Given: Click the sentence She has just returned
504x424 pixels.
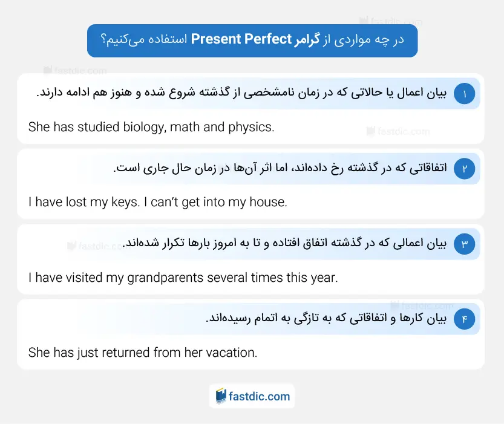Looking at the screenshot, I should click(x=143, y=353).
